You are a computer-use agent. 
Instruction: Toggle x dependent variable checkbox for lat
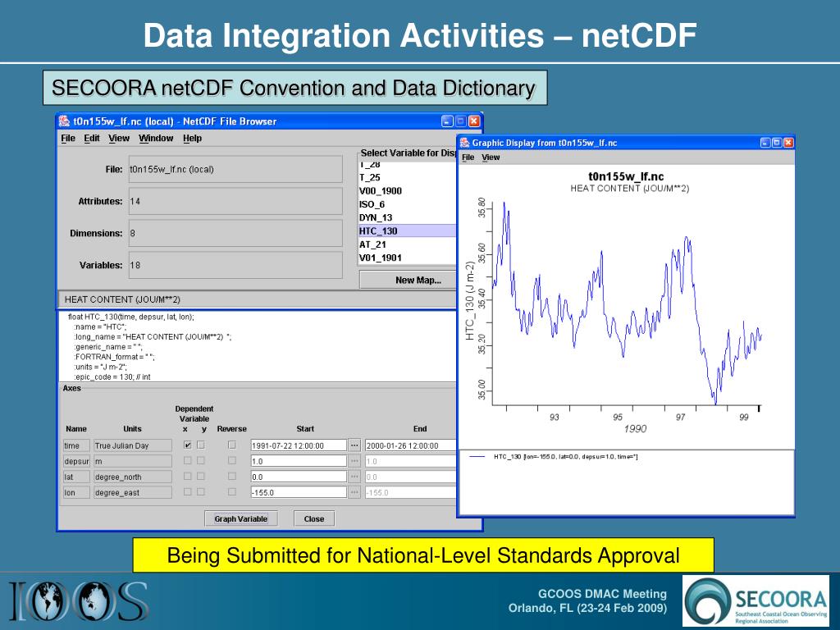(x=188, y=476)
